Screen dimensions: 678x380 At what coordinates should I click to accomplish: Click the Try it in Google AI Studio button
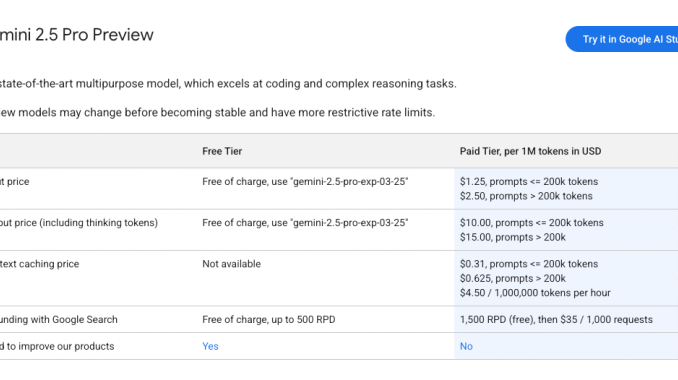pos(622,39)
